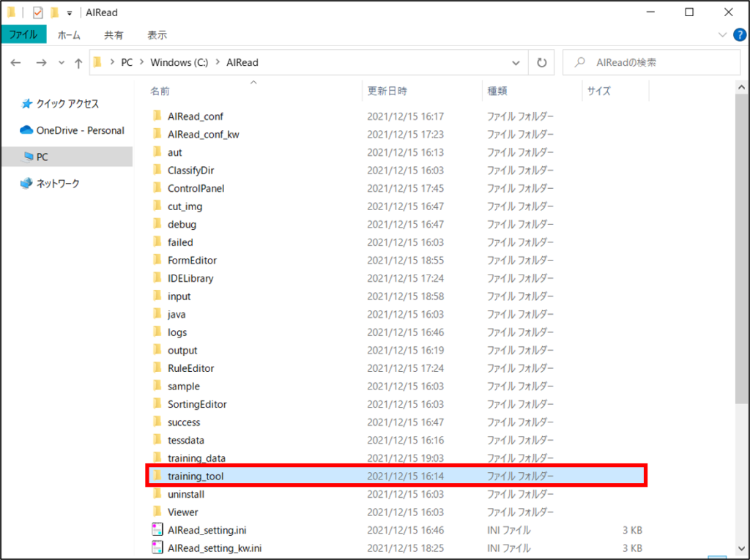Viewport: 750px width, 560px height.
Task: Open the address bar history dropdown
Action: [516, 63]
